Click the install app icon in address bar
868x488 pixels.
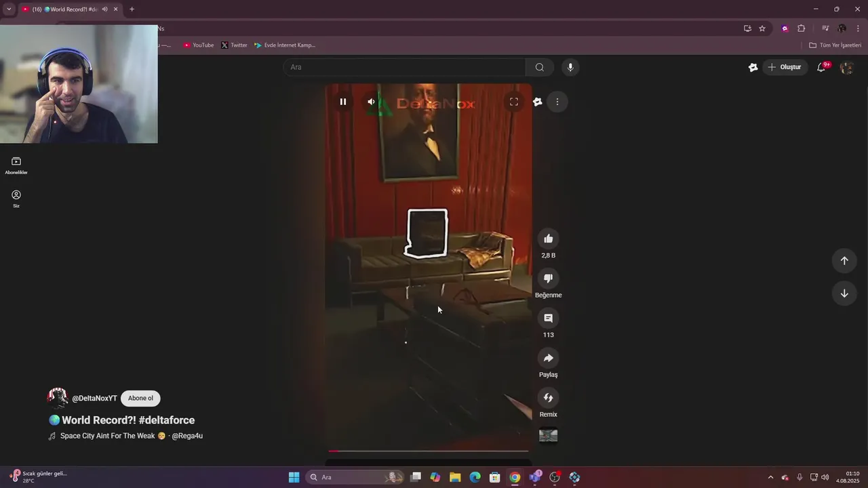[x=747, y=28]
